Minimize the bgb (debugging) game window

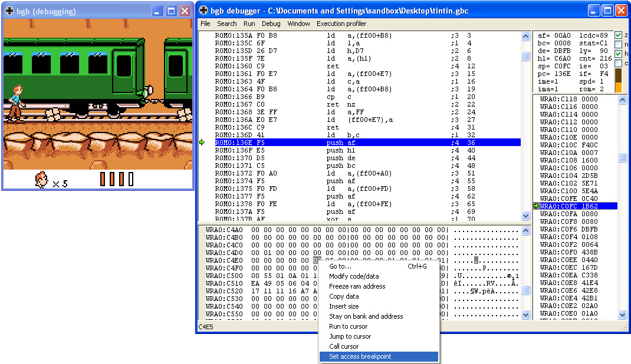point(157,11)
